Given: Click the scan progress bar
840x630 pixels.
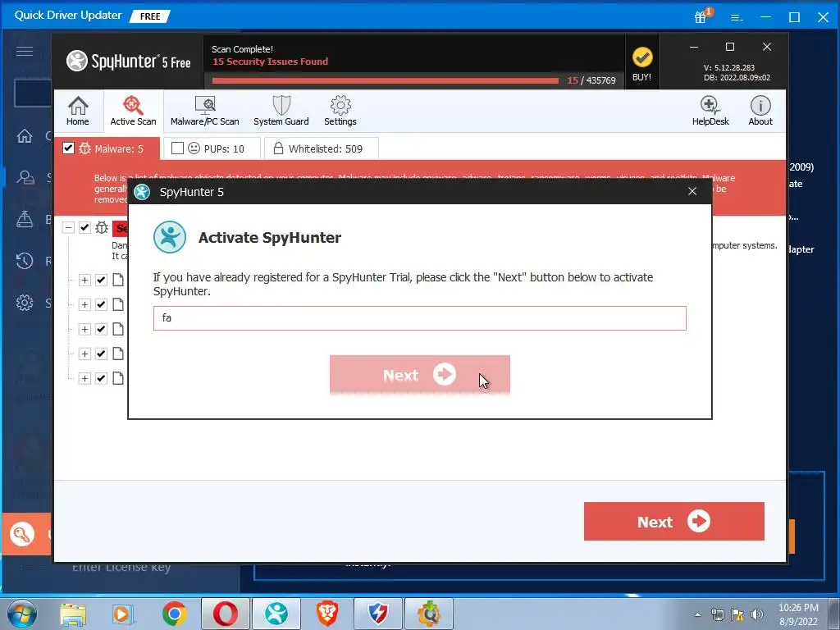Looking at the screenshot, I should 386,81.
